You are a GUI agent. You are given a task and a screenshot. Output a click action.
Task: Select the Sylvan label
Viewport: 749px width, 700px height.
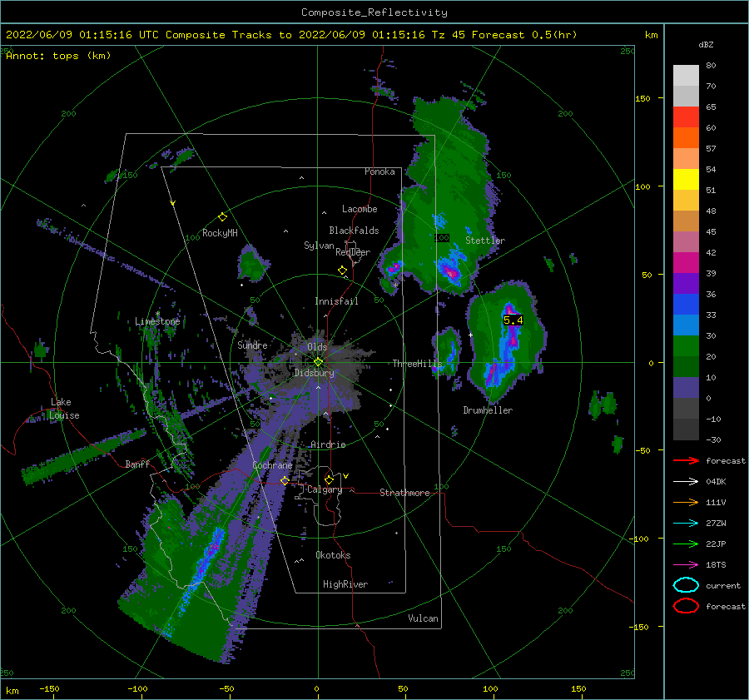coord(319,246)
